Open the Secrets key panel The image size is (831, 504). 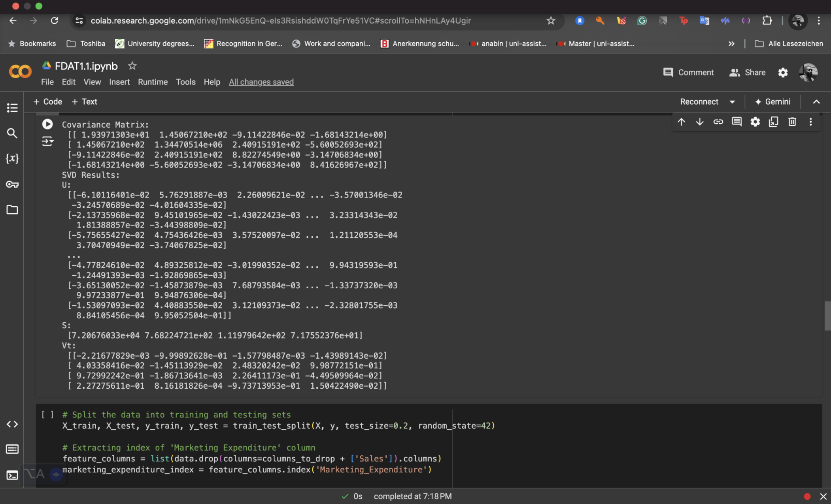tap(12, 184)
